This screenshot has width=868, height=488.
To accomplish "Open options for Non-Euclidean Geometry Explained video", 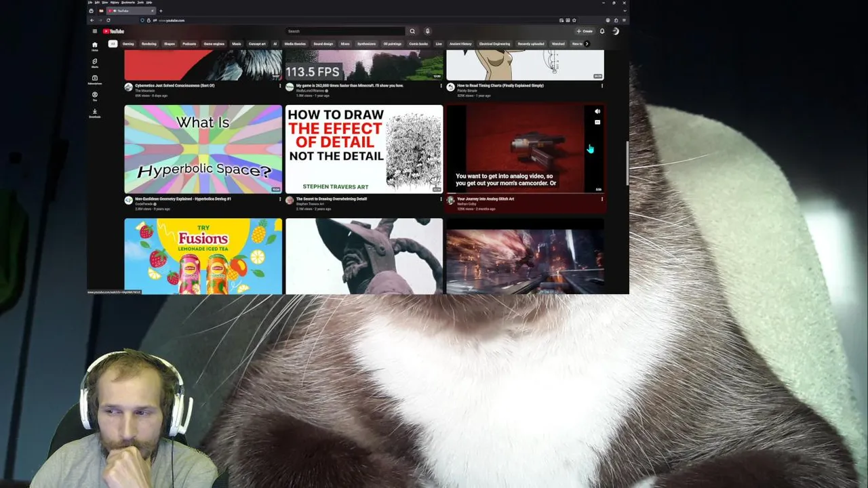I will (x=280, y=199).
